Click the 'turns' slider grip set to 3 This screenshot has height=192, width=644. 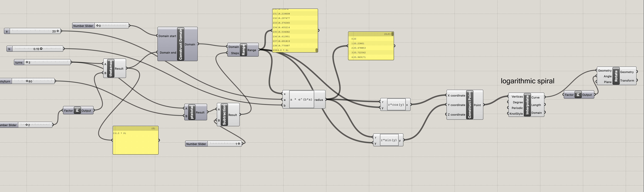(x=27, y=62)
